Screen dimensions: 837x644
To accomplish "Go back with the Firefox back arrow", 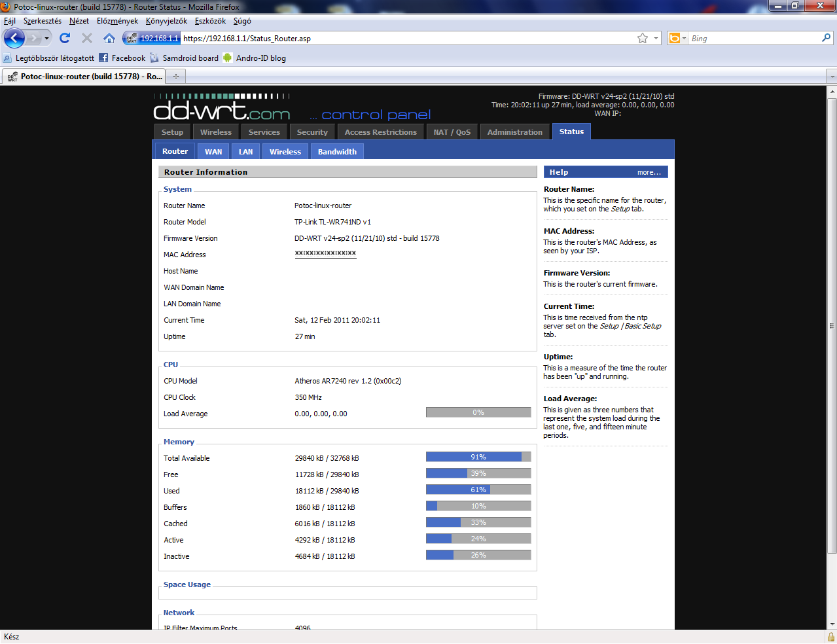I will [x=14, y=38].
